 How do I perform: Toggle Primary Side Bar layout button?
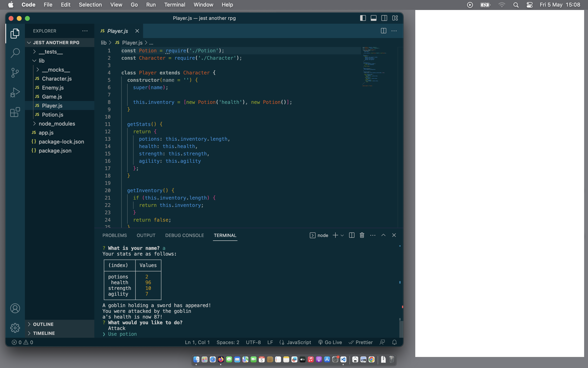363,18
